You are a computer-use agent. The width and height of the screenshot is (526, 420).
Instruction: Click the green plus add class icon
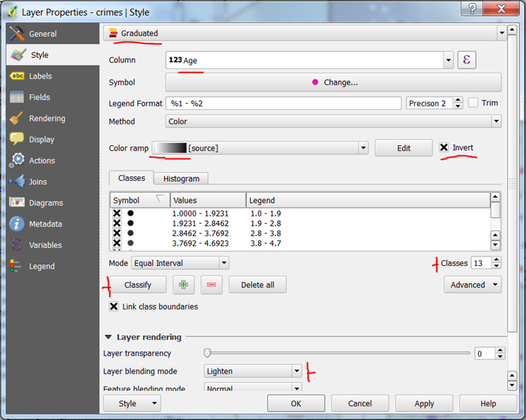(183, 285)
